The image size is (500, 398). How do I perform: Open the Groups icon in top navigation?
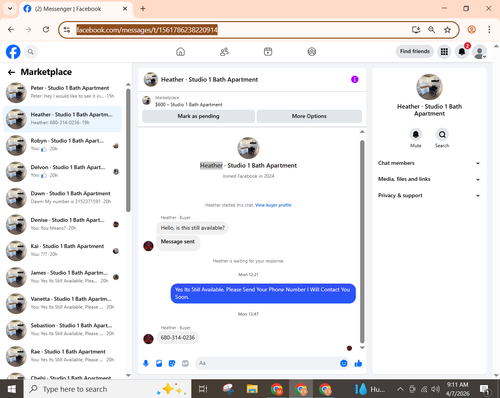click(x=312, y=52)
